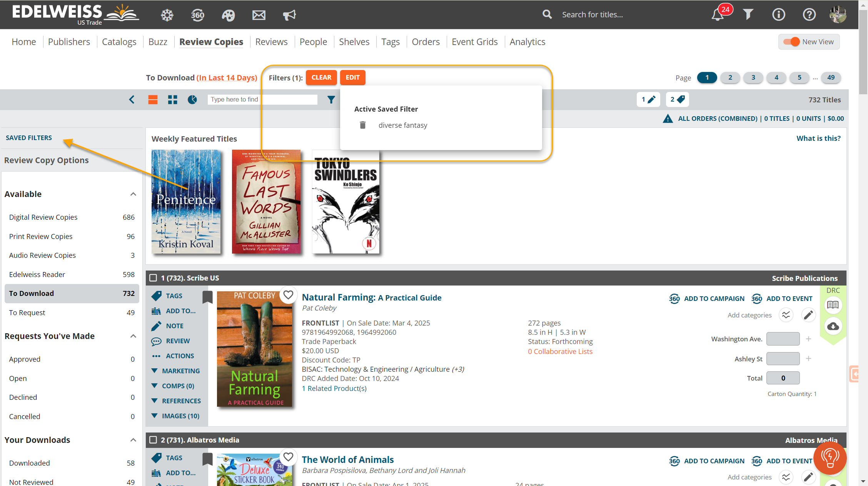Click Washington Ave. quantity field
868x486 pixels.
[783, 339]
